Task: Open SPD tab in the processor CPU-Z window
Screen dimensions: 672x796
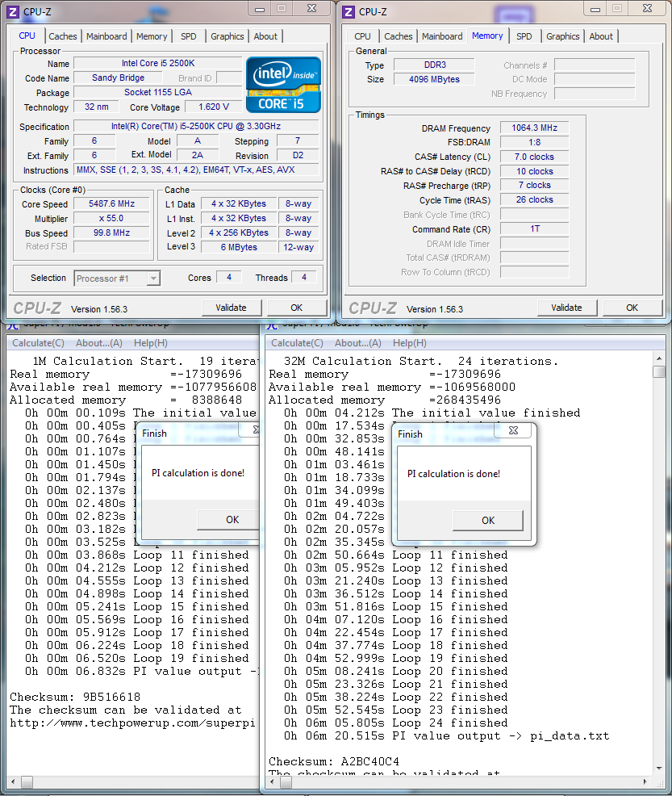Action: [x=189, y=36]
